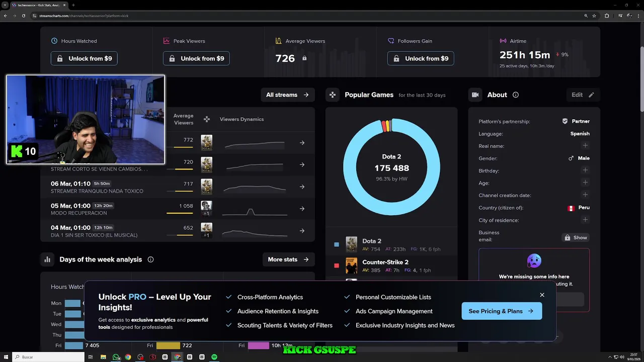The width and height of the screenshot is (644, 362).
Task: Add Birthday with the plus icon
Action: (585, 170)
